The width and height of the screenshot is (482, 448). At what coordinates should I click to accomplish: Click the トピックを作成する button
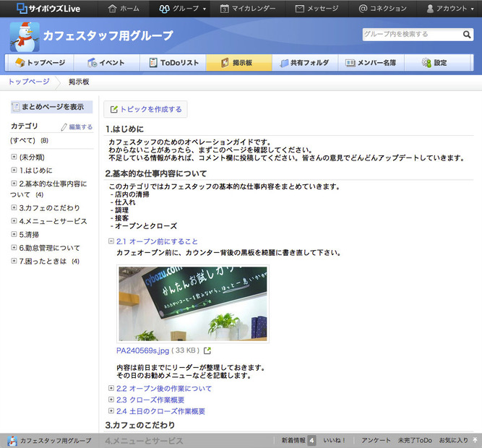click(x=145, y=109)
